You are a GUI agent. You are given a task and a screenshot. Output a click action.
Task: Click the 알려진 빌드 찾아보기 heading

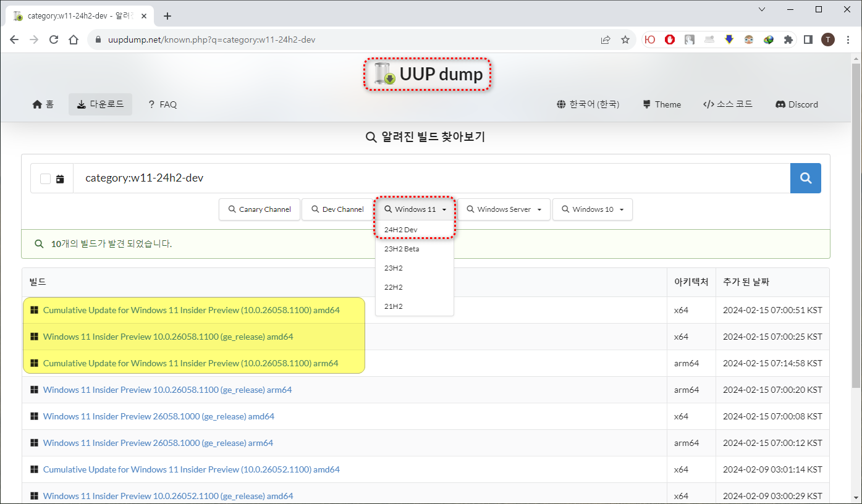coord(425,137)
